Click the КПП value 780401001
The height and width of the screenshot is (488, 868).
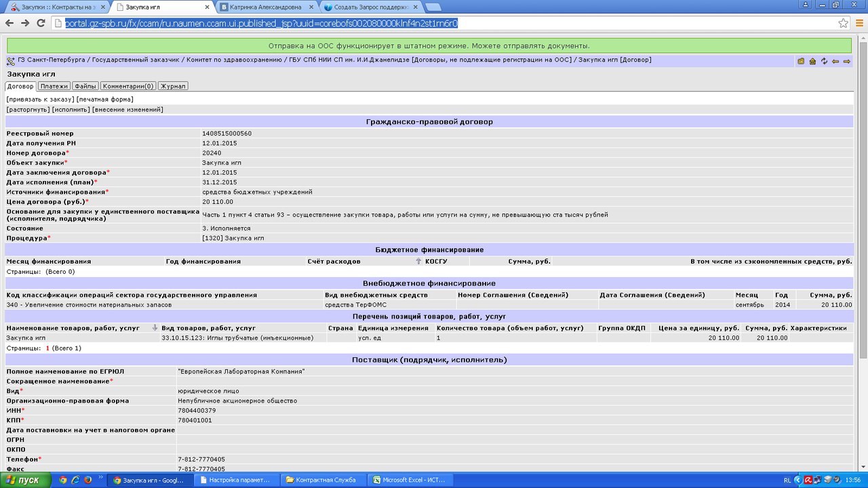(x=195, y=420)
